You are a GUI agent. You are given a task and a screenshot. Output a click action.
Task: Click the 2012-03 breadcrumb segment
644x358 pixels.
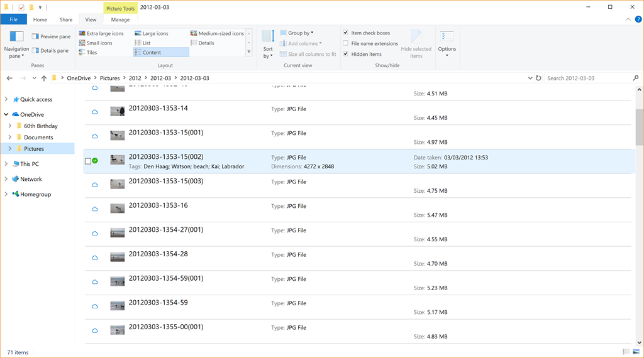coord(160,79)
